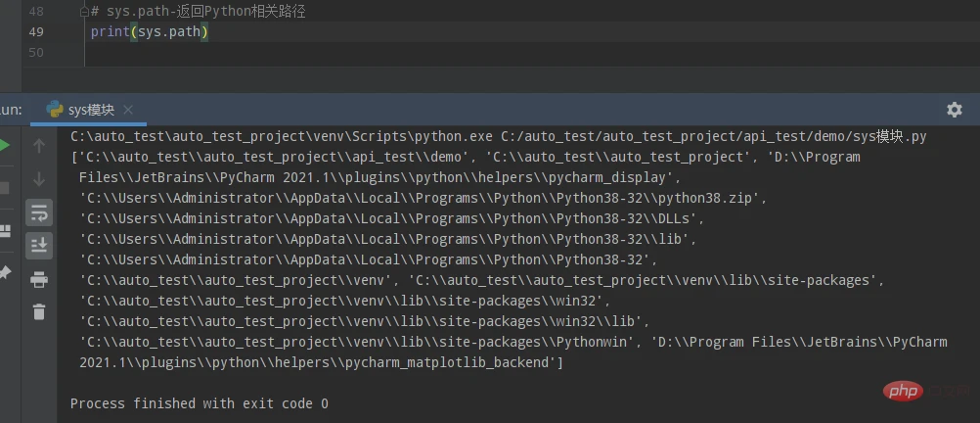Click the down stack trace arrow
Screen dimensions: 980x423
(39, 179)
